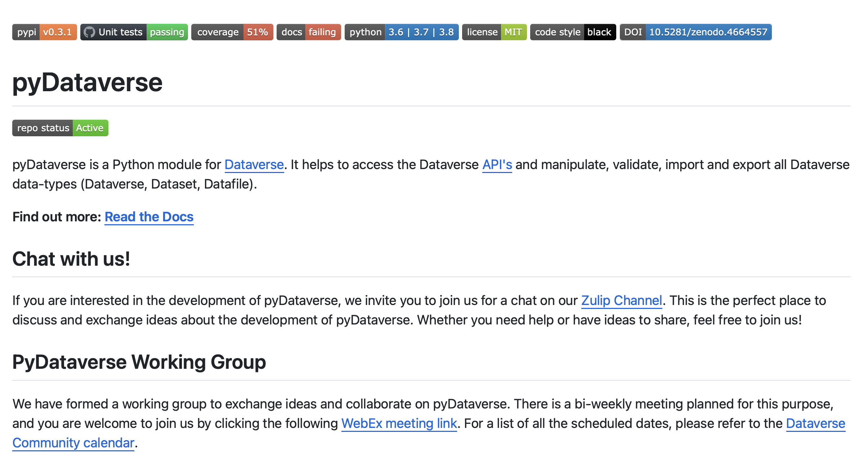868x460 pixels.
Task: Follow the Dataverse link in the description
Action: [x=254, y=165]
